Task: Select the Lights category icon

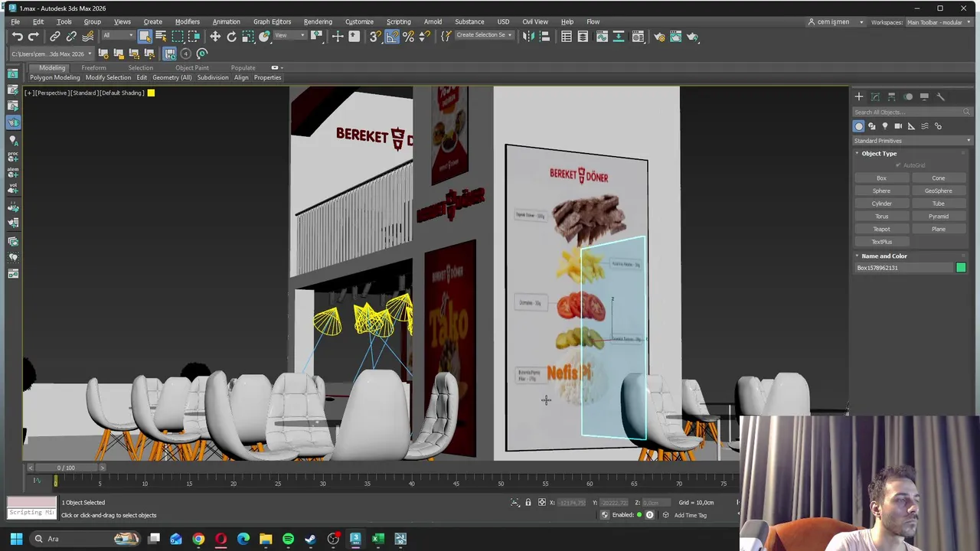Action: coord(885,126)
